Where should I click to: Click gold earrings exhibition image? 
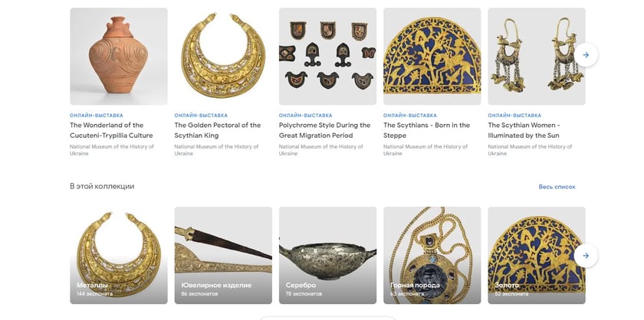(537, 56)
